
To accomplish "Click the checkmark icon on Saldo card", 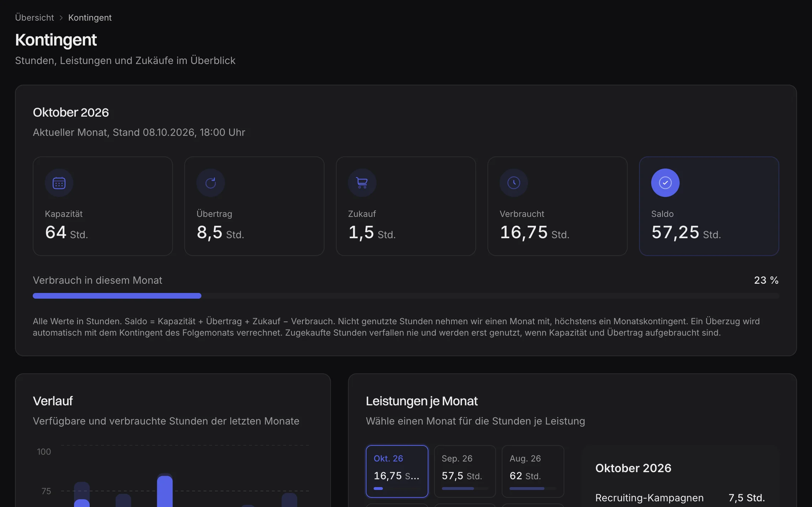I will (665, 183).
